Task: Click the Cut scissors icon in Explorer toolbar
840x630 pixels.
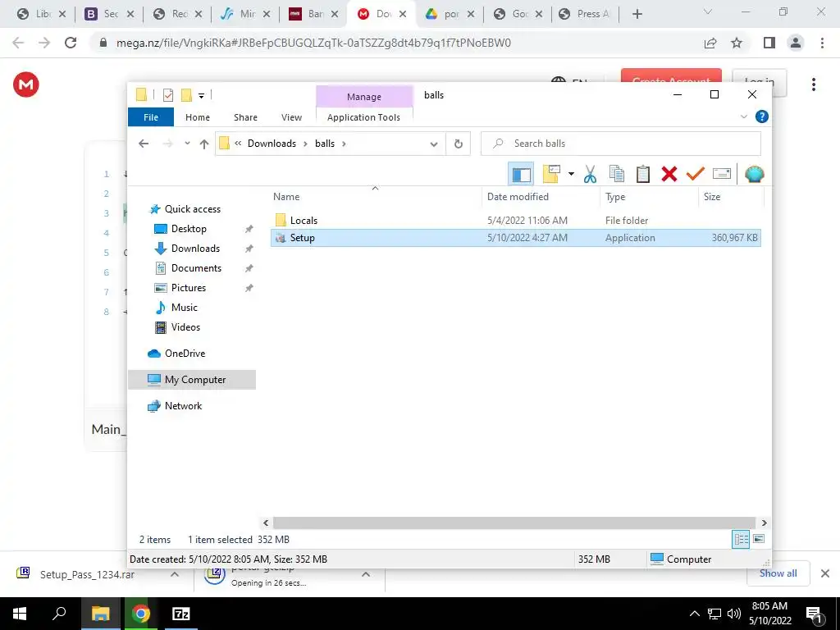Action: click(x=590, y=174)
